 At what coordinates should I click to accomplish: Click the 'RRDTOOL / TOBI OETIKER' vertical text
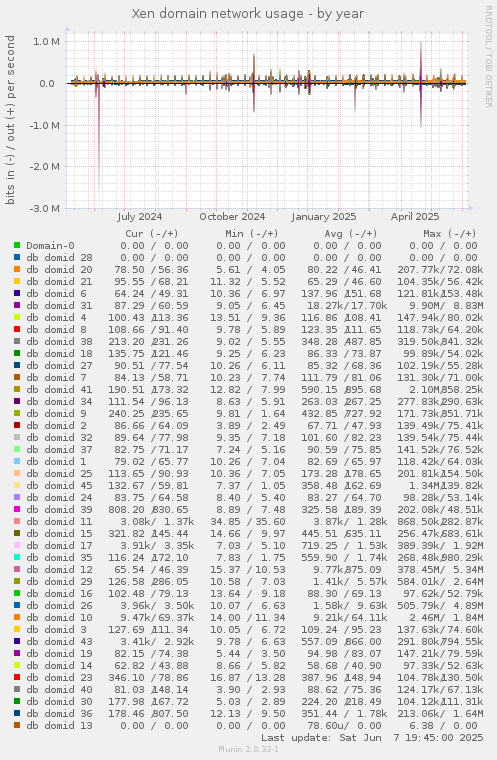pos(488,57)
